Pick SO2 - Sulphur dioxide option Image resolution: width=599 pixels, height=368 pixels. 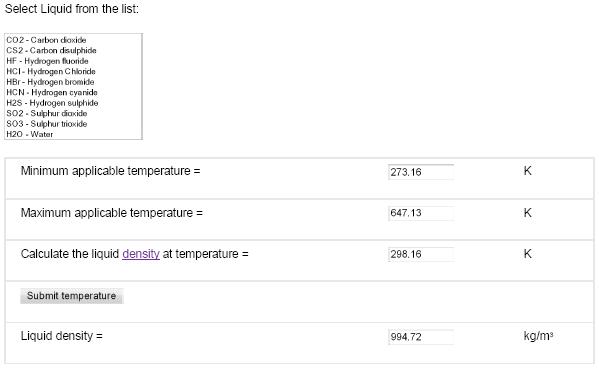click(47, 113)
